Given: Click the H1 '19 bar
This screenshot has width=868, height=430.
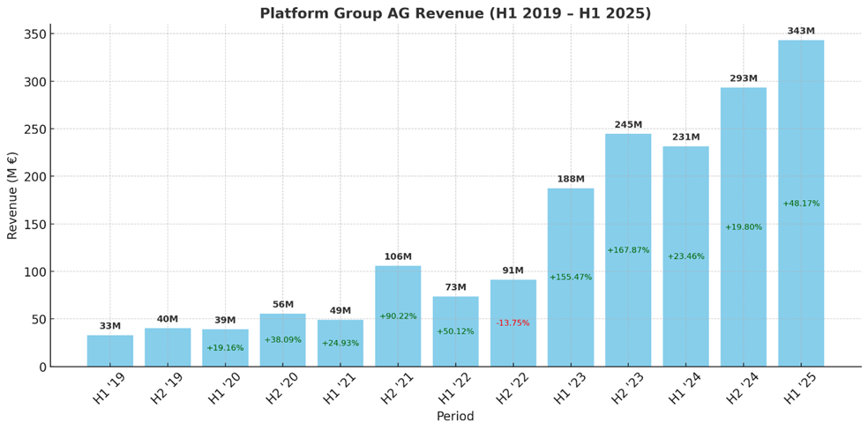Looking at the screenshot, I should coord(110,351).
